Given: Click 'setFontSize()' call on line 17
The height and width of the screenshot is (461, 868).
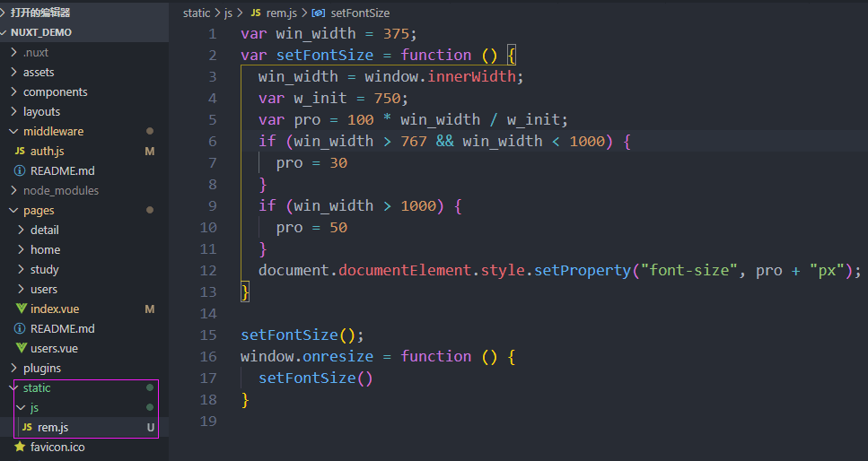Looking at the screenshot, I should coord(316,378).
